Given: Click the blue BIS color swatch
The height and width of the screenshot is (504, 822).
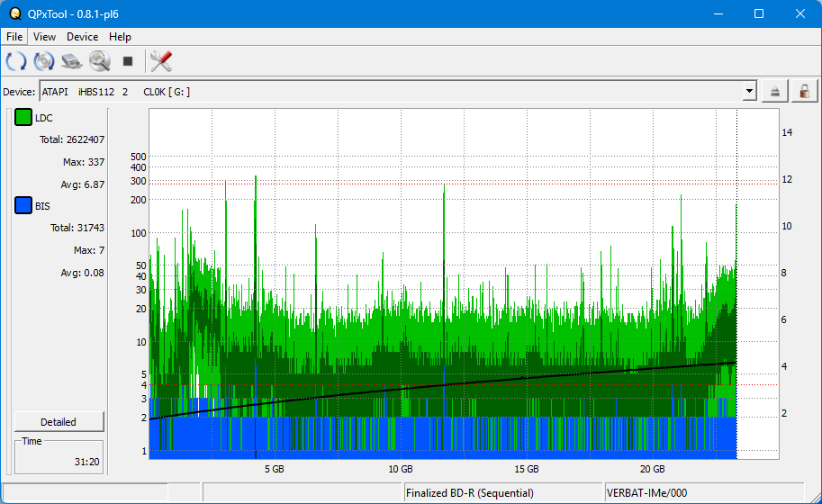Looking at the screenshot, I should pyautogui.click(x=23, y=206).
